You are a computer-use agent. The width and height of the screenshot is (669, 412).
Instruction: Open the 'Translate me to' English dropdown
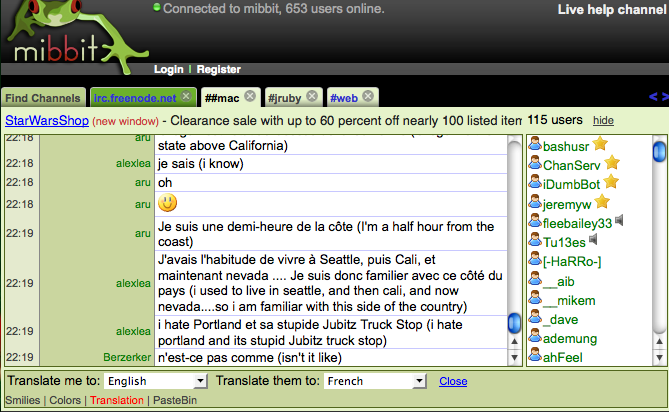point(155,381)
